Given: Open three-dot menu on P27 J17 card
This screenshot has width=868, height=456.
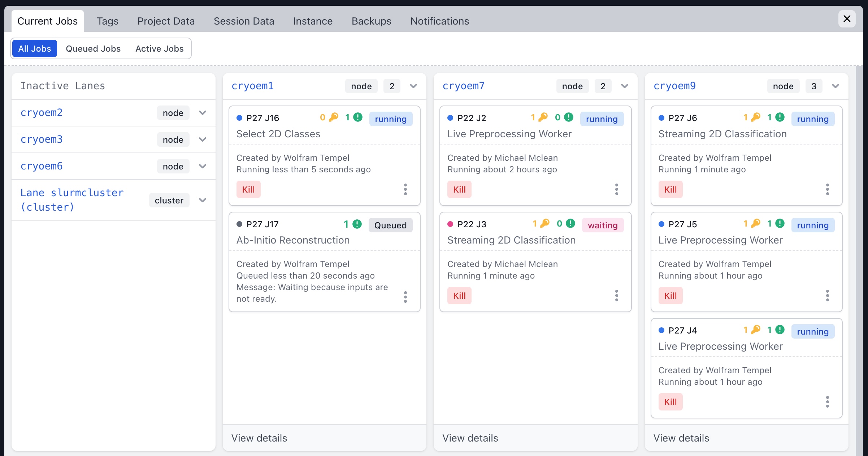Looking at the screenshot, I should click(405, 297).
